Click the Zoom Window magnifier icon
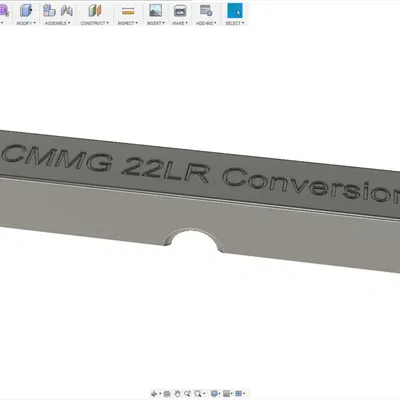Viewport: 400px width, 400px height. 198,394
